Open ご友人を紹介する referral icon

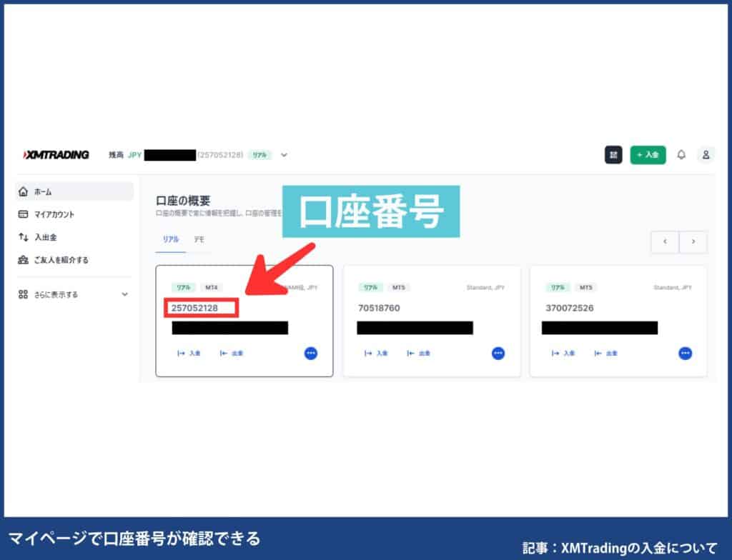point(24,259)
